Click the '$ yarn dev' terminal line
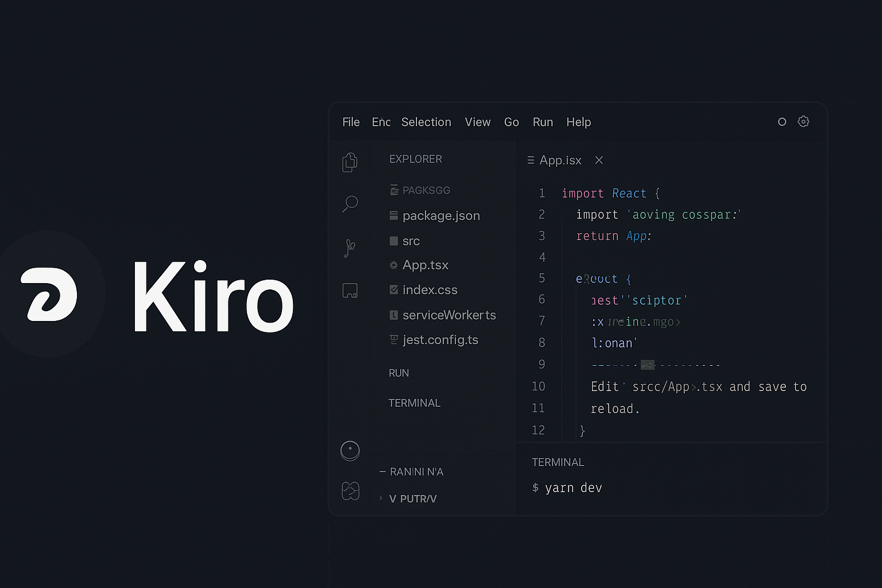Viewport: 882px width, 588px height. [567, 488]
